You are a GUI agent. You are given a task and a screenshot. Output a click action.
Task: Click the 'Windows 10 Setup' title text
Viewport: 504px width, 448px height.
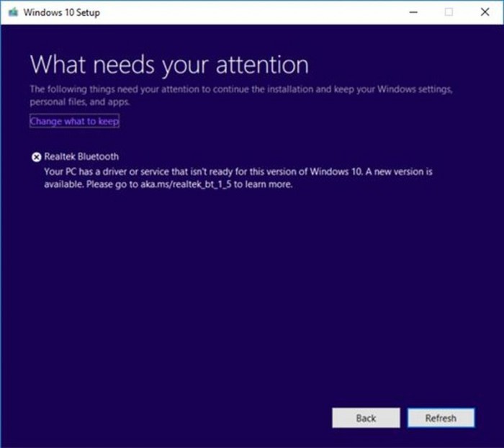pyautogui.click(x=60, y=12)
